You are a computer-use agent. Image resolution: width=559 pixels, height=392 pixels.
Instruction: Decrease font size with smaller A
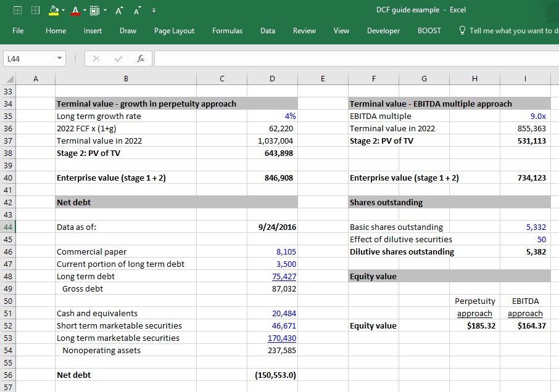point(137,10)
